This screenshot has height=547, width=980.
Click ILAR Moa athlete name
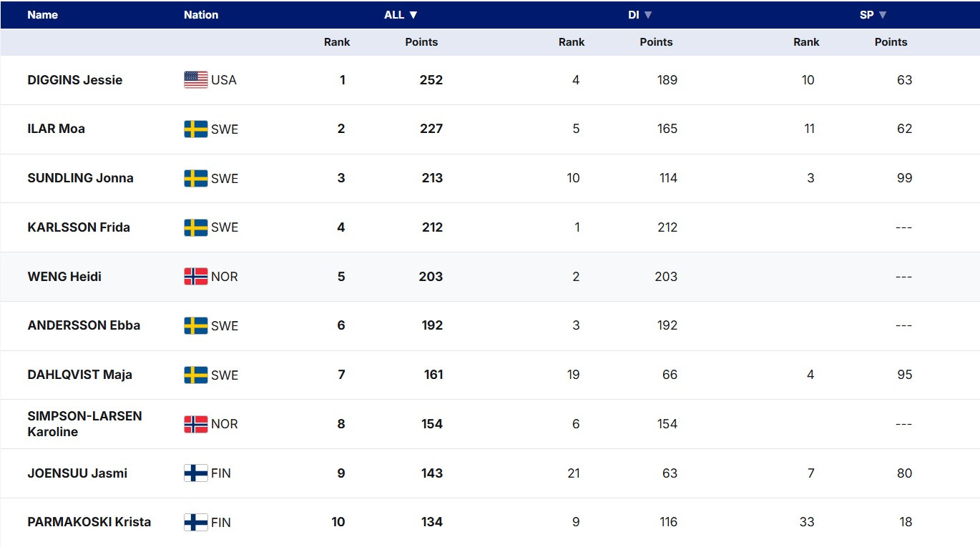(56, 129)
